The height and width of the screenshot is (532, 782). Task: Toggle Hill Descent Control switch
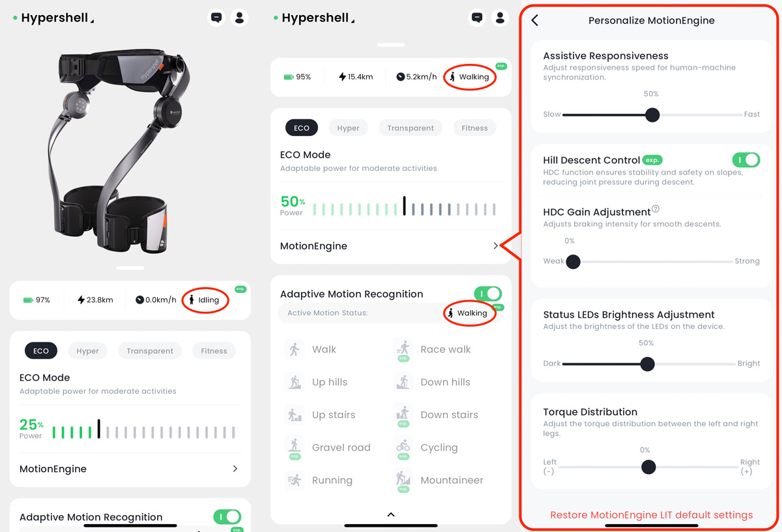pos(746,160)
